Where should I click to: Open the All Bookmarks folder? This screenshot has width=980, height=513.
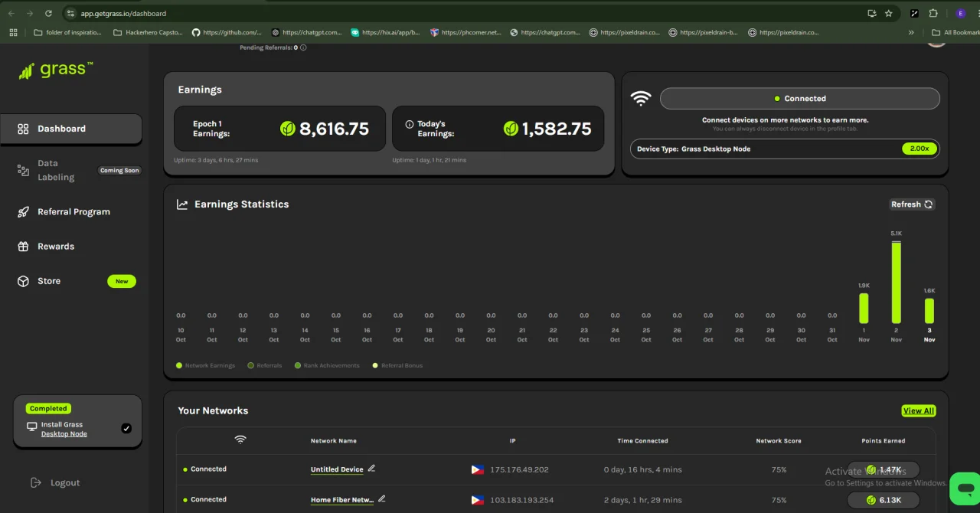955,32
